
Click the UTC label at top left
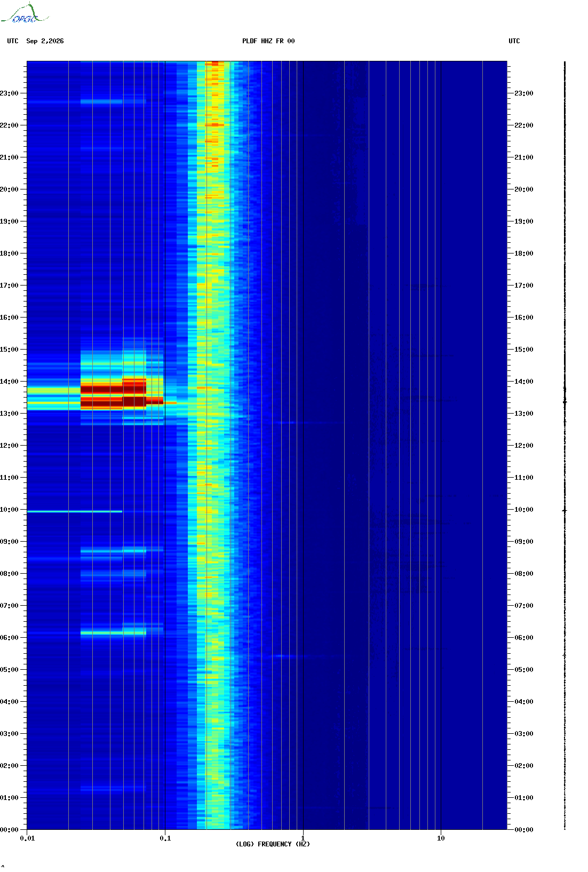(x=13, y=41)
